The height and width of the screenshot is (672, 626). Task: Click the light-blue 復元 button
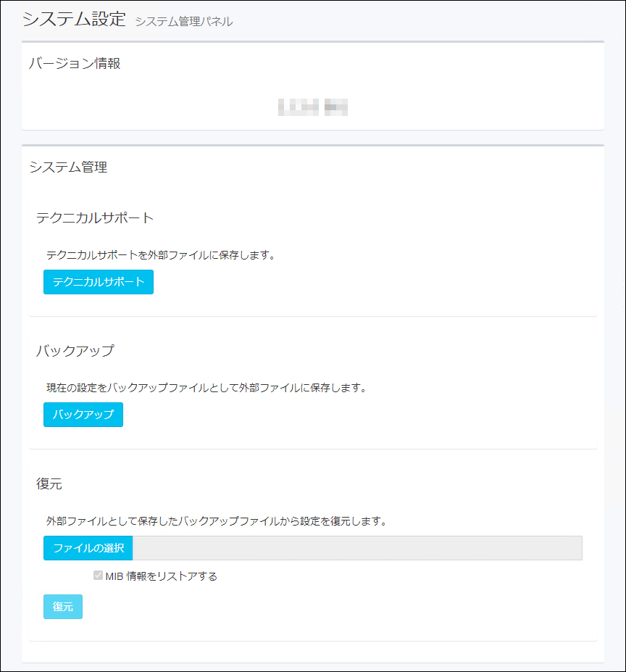63,607
